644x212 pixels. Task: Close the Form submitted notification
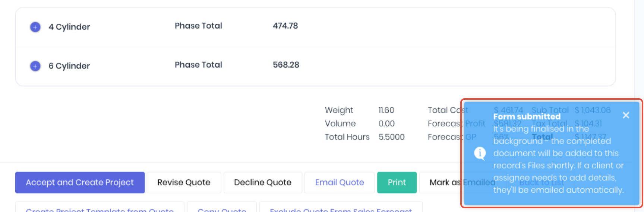coord(626,115)
